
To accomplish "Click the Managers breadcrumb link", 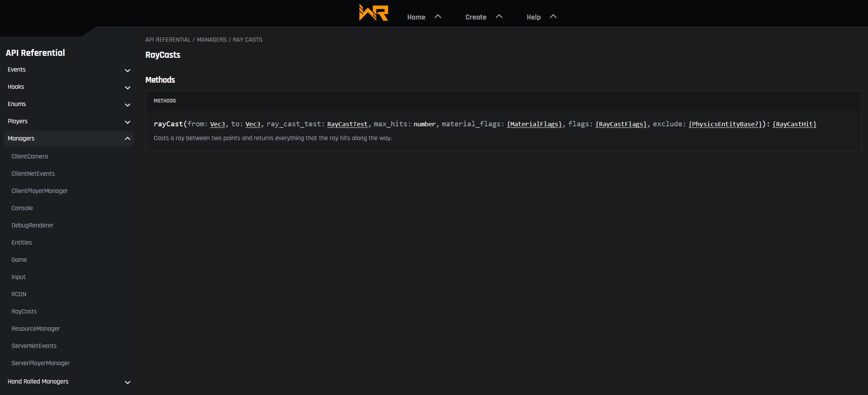I will (x=211, y=40).
